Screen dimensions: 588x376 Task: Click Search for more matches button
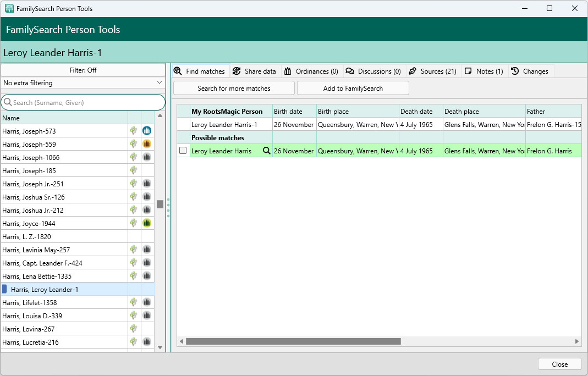[234, 88]
